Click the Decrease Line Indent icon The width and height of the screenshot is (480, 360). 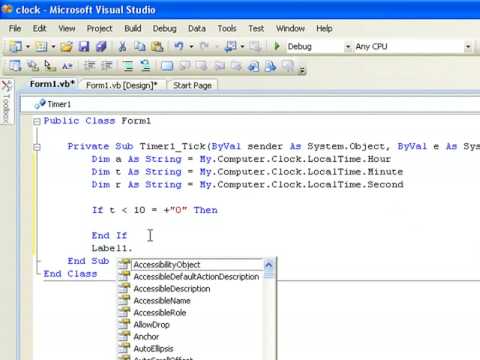[x=89, y=66]
